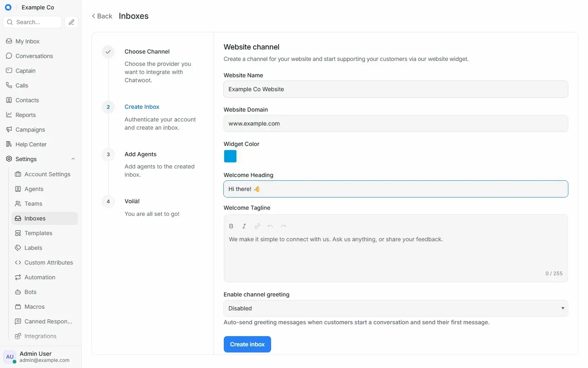Open Templates settings

(x=45, y=233)
